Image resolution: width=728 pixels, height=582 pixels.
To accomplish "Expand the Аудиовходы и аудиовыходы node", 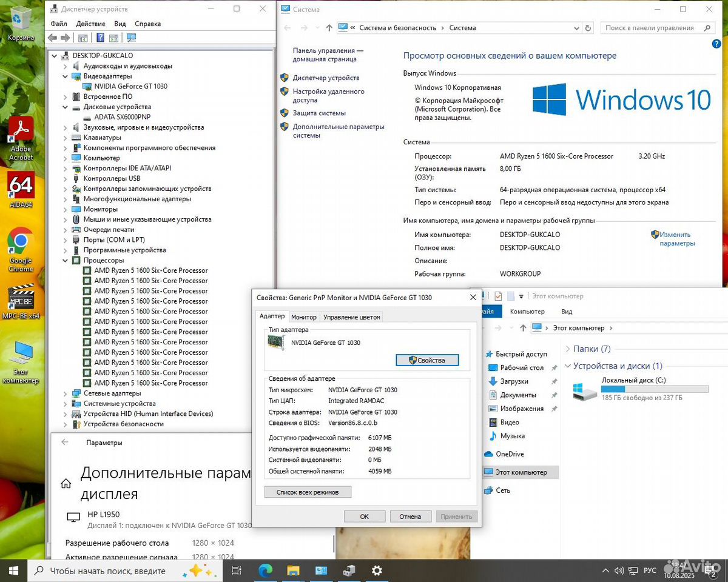I will [x=66, y=66].
